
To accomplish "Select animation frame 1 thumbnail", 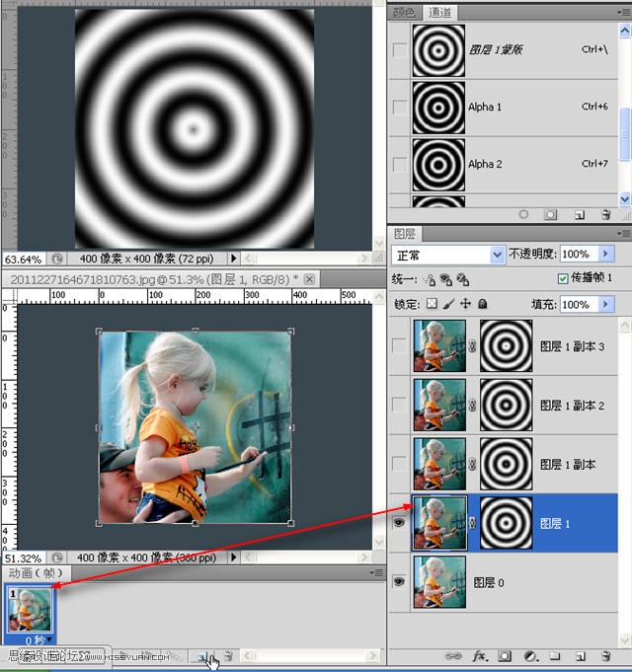I will point(30,610).
